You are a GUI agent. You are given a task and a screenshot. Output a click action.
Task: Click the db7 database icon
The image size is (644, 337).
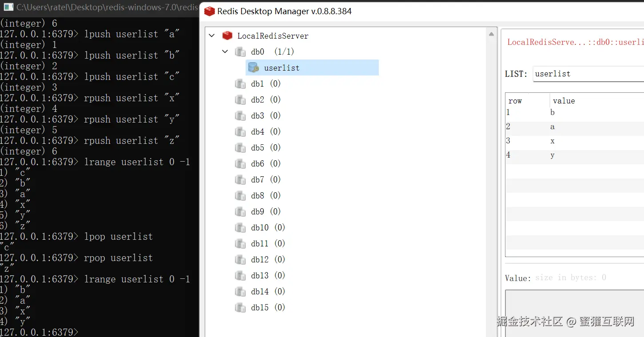(240, 180)
